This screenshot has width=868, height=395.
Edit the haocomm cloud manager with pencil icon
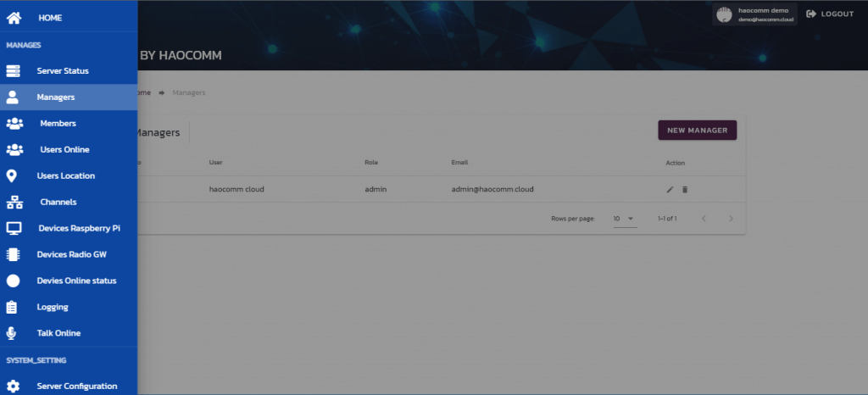click(x=670, y=190)
